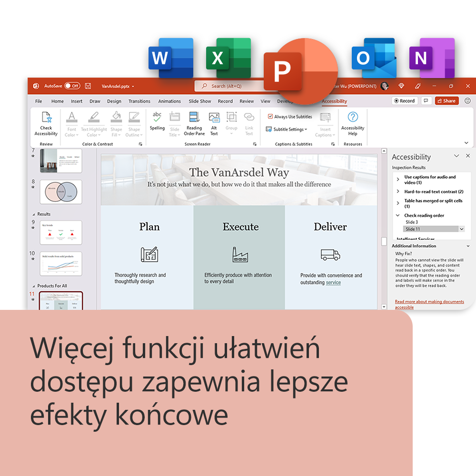
Task: Click the Save icon in title bar
Action: click(88, 86)
